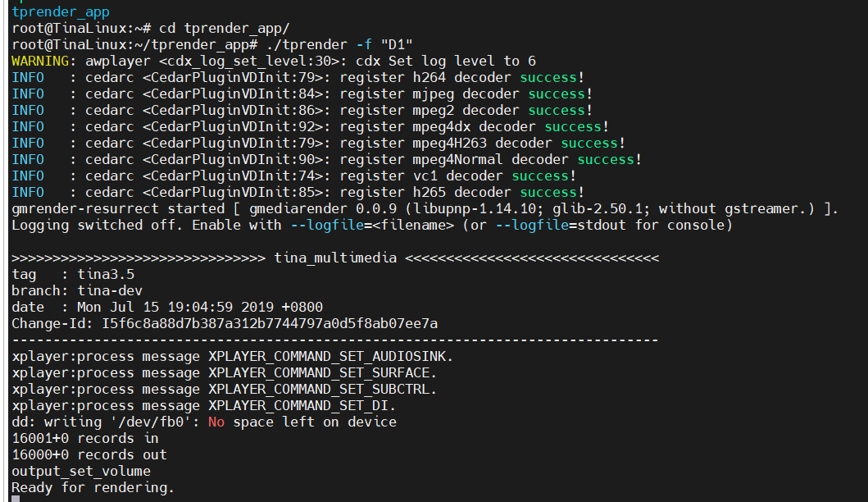This screenshot has height=502, width=868.
Task: Click the yellow WARNING label
Action: click(40, 61)
